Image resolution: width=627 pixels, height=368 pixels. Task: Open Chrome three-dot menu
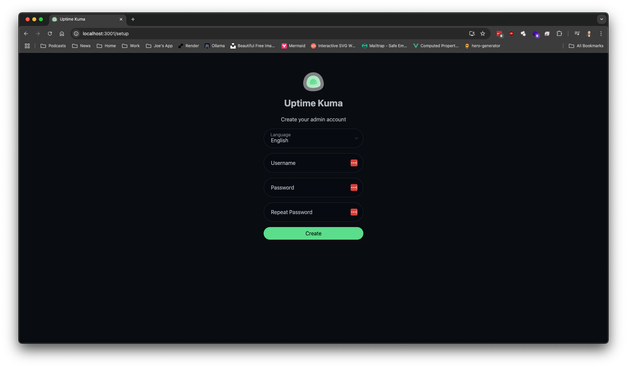601,34
